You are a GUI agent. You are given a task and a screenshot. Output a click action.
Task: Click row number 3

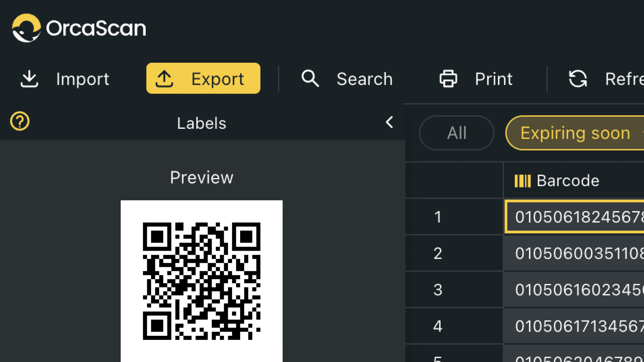pos(438,290)
